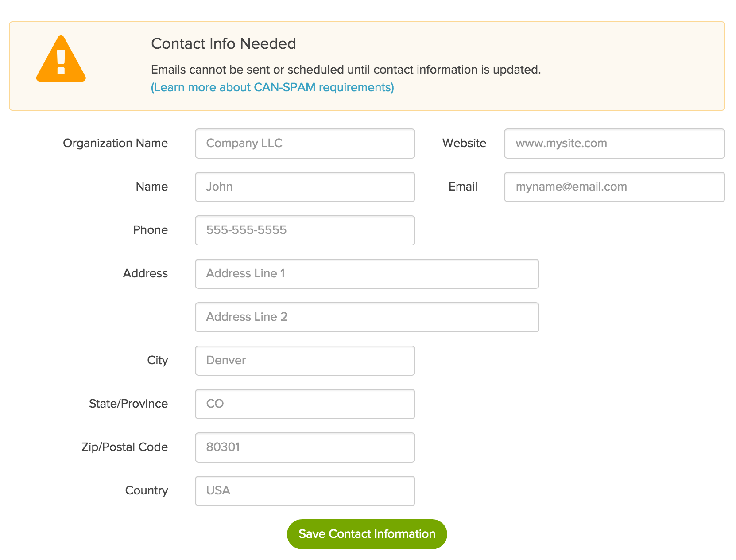Open the CAN-SPAM requirements link
736x560 pixels.
point(272,87)
